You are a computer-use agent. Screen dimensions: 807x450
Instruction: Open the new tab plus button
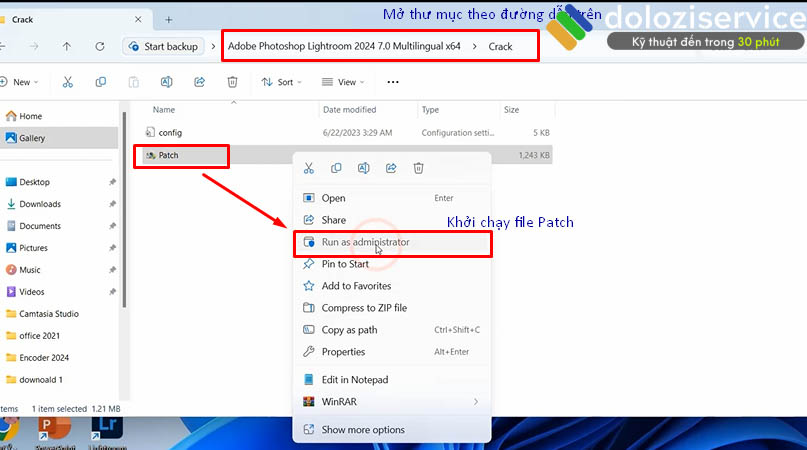click(168, 20)
